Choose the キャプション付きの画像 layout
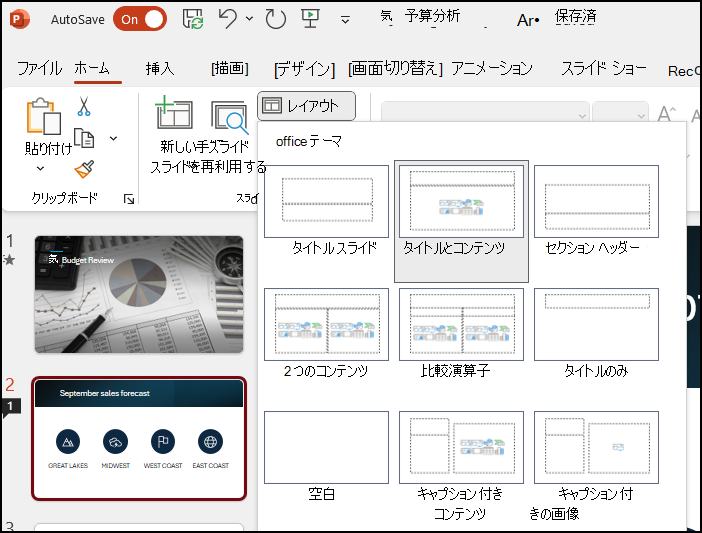 596,466
